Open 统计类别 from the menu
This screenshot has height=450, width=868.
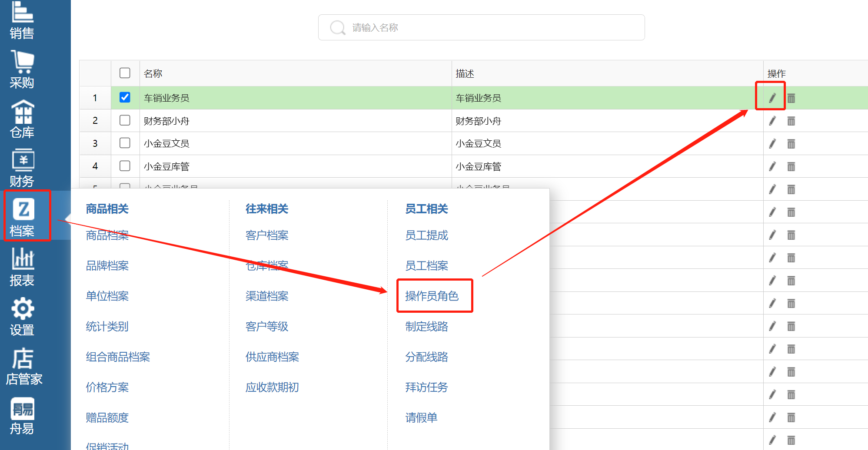[x=107, y=326]
